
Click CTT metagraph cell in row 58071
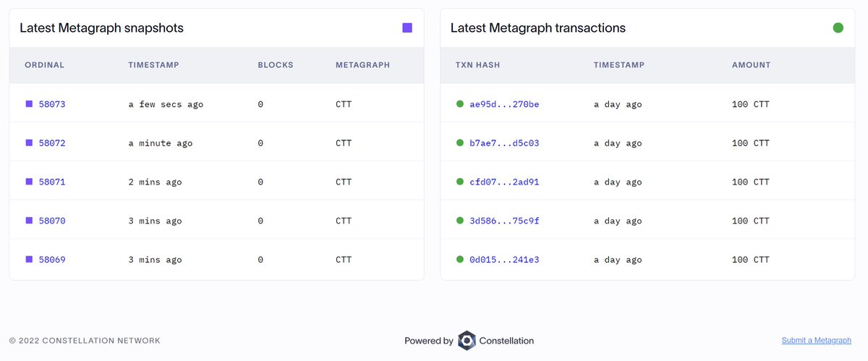coord(344,182)
